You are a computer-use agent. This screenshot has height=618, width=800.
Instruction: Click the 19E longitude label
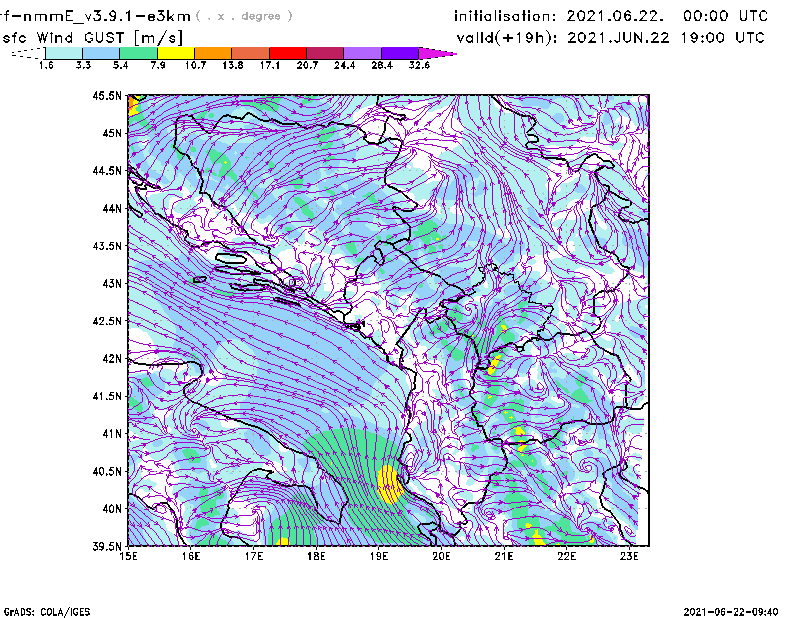(379, 556)
